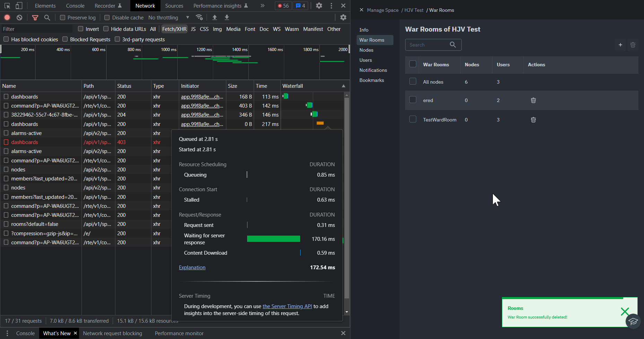Open the DevTools three-dot customize menu
This screenshot has width=644, height=339.
pos(331,6)
